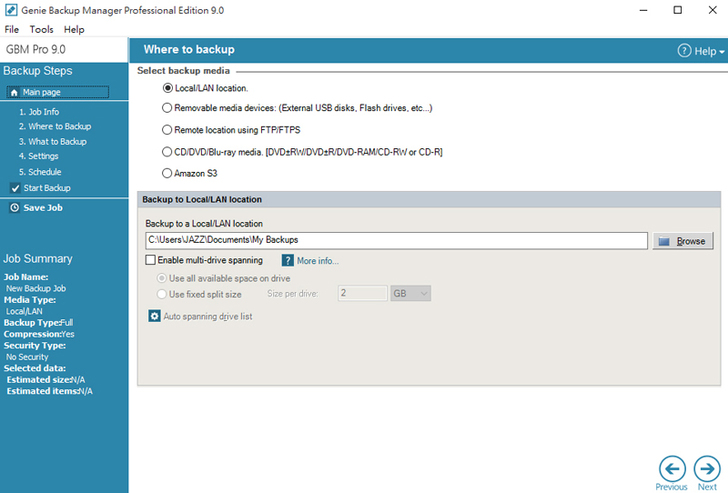Screen dimensions: 728x493
Task: Click the question mark Help icon
Action: [x=684, y=51]
